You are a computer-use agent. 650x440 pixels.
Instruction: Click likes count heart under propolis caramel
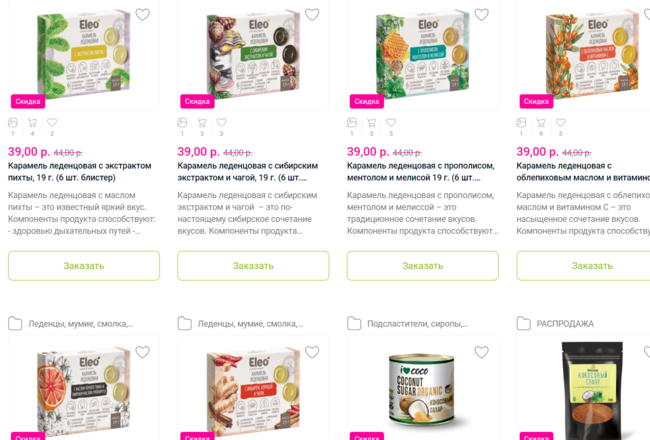(x=391, y=123)
